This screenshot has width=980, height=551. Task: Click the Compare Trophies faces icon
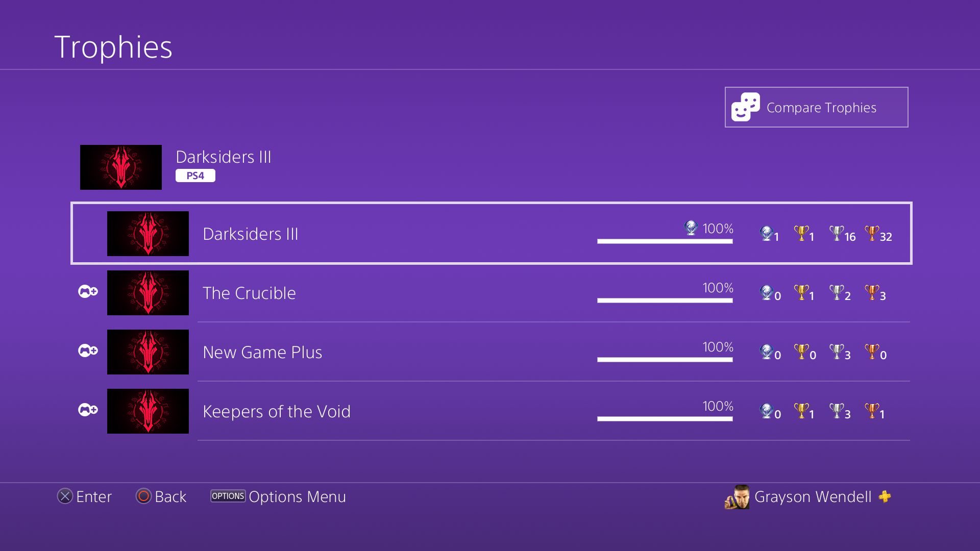[x=745, y=107]
